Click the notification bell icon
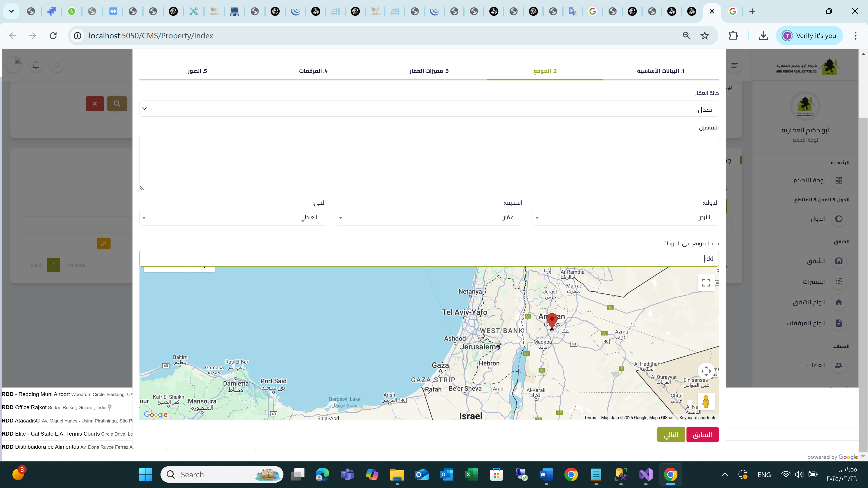The width and height of the screenshot is (868, 488). click(36, 65)
